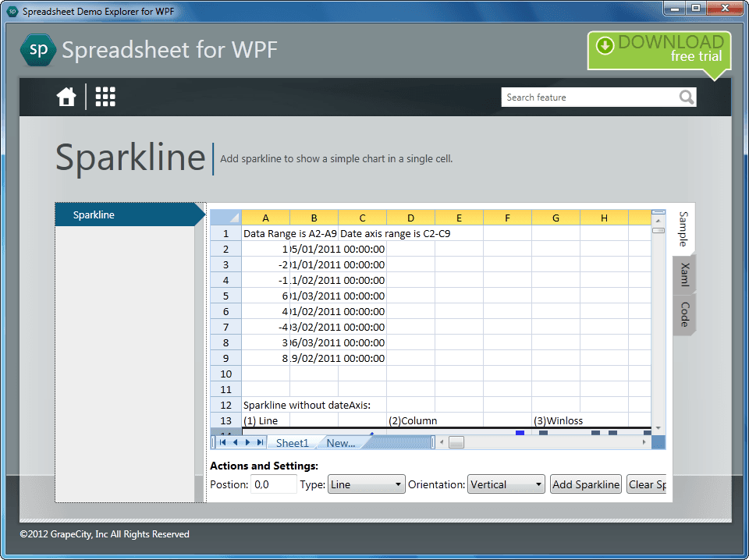Image resolution: width=749 pixels, height=560 pixels.
Task: Select row 1 header
Action: click(x=226, y=233)
